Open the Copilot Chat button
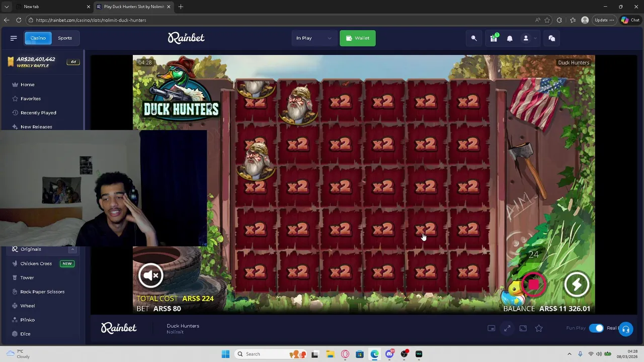 click(630, 20)
